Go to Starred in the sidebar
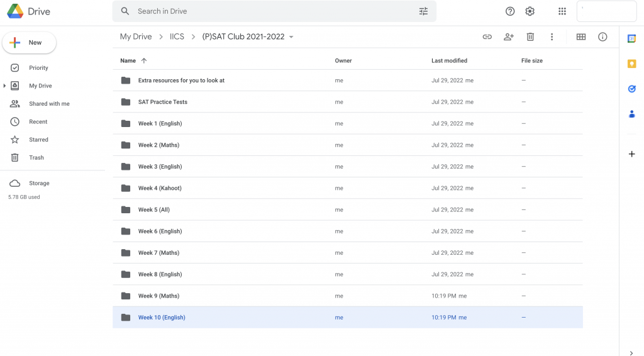 pyautogui.click(x=38, y=140)
